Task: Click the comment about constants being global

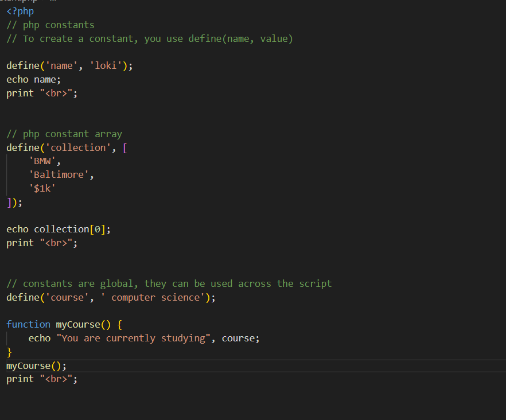Action: pos(169,284)
